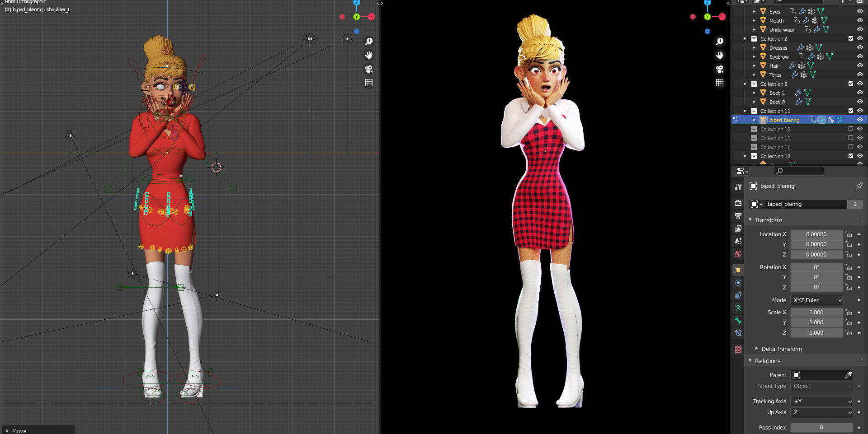The width and height of the screenshot is (868, 434).
Task: Select the Modifier Properties wrench tab
Action: coord(738,187)
